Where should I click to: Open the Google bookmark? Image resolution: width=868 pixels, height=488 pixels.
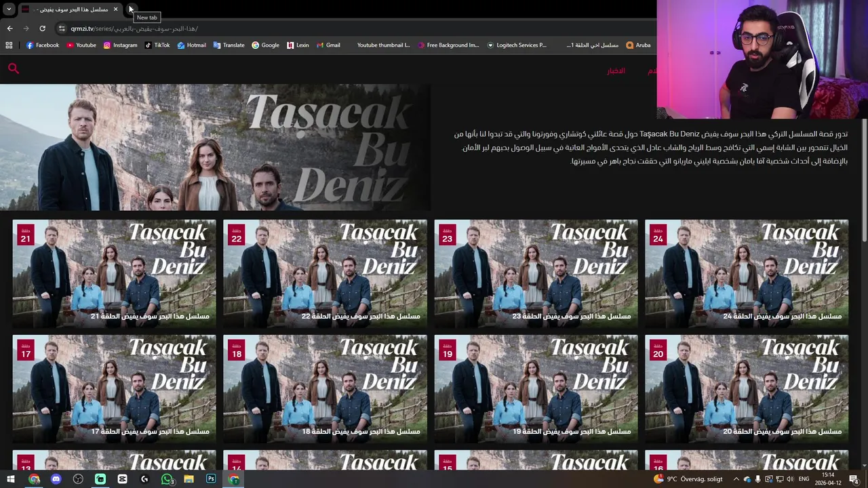(x=265, y=45)
